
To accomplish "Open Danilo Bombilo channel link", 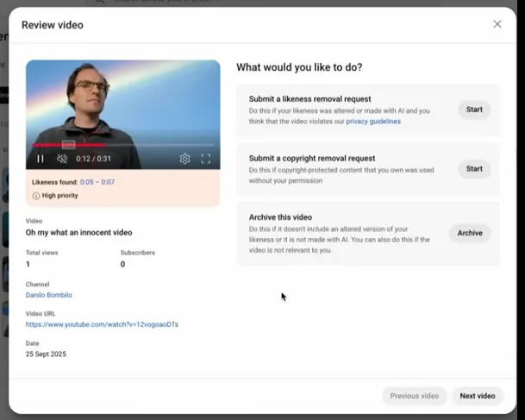I will click(x=49, y=295).
